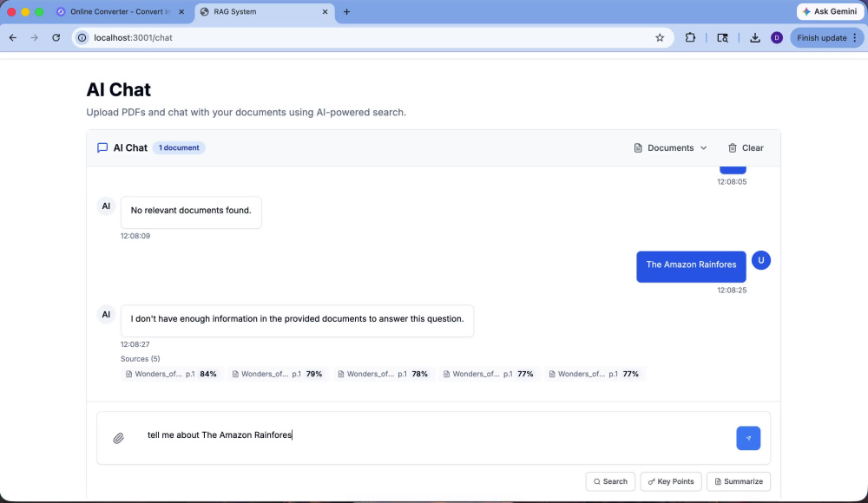Expand the Documents dropdown
868x503 pixels.
pyautogui.click(x=670, y=147)
